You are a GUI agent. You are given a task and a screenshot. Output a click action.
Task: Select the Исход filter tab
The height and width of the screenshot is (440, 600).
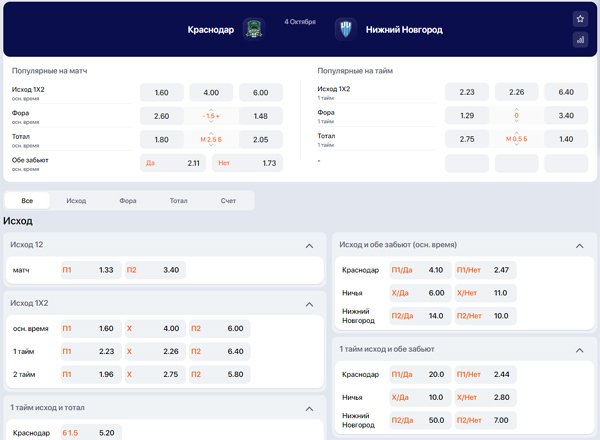tap(76, 200)
